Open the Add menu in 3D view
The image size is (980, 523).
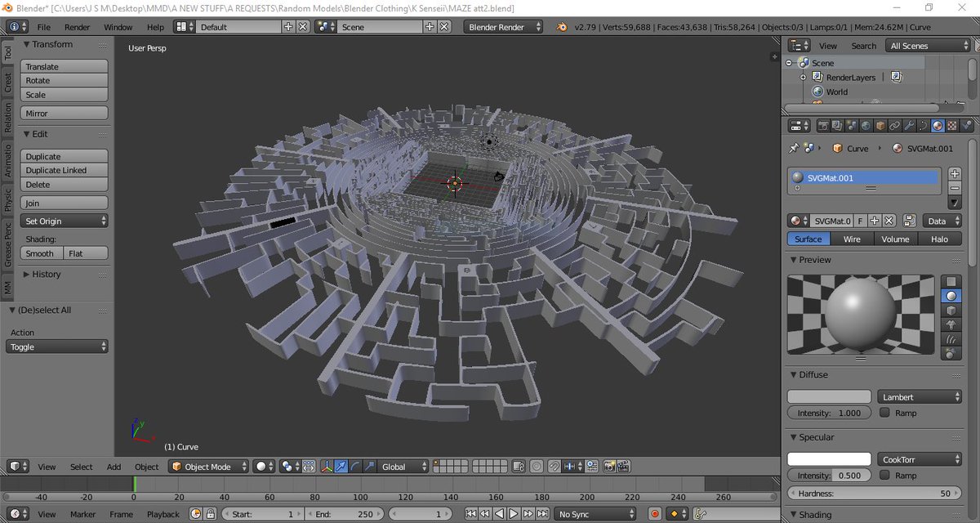114,467
